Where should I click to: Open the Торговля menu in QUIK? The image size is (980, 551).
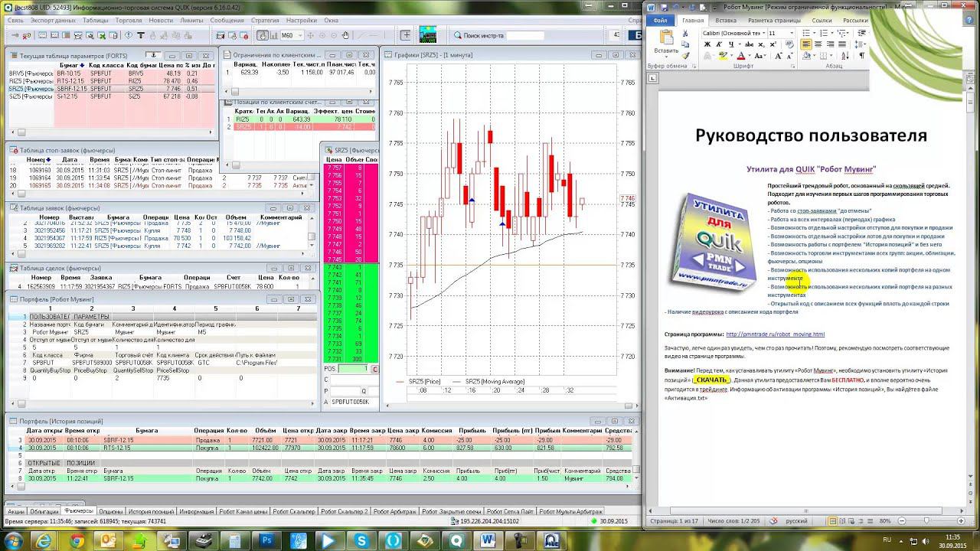pyautogui.click(x=129, y=20)
